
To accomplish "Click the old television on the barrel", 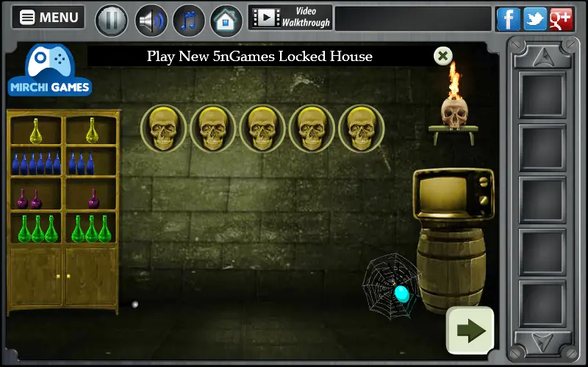I will [x=453, y=194].
